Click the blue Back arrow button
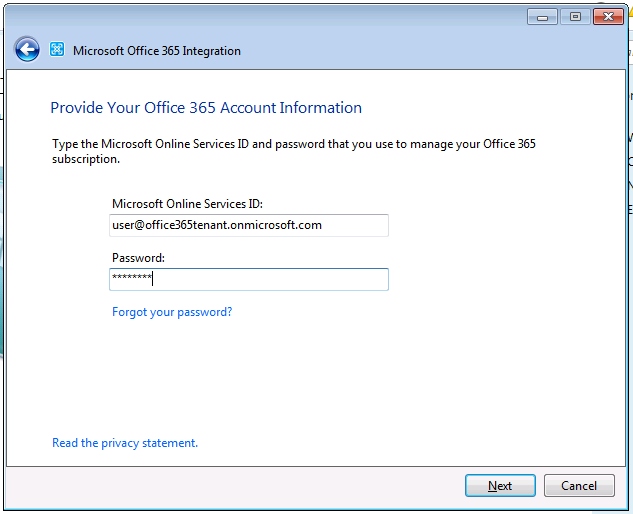The height and width of the screenshot is (514, 633). click(x=27, y=50)
